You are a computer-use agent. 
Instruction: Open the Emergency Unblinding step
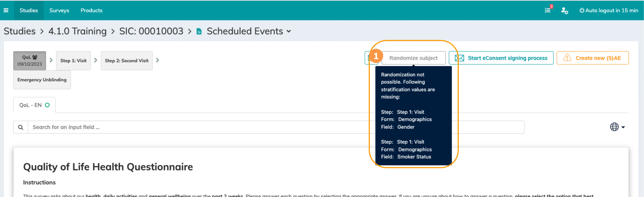pyautogui.click(x=42, y=80)
